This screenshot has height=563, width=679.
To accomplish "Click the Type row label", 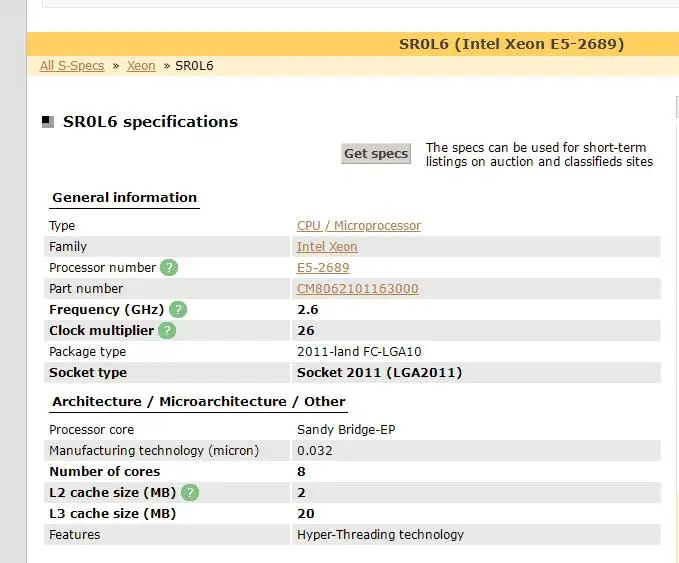I will click(x=62, y=226).
